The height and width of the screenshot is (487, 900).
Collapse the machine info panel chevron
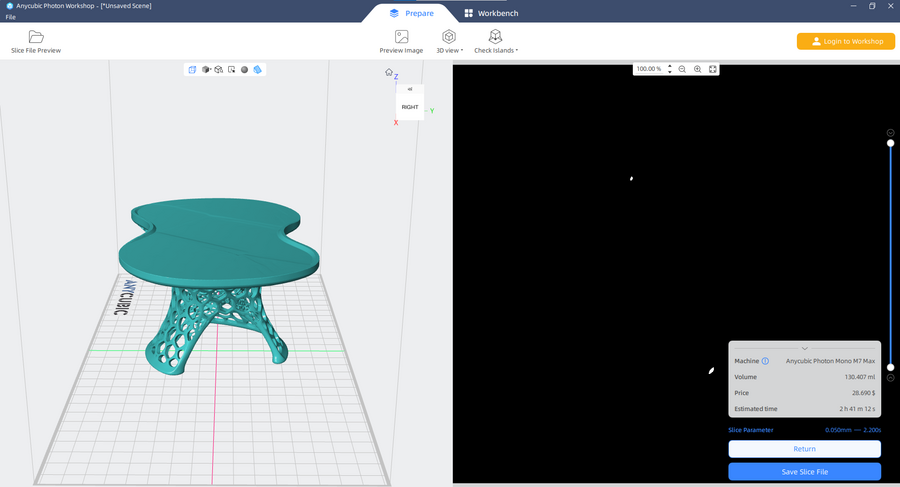pyautogui.click(x=805, y=348)
